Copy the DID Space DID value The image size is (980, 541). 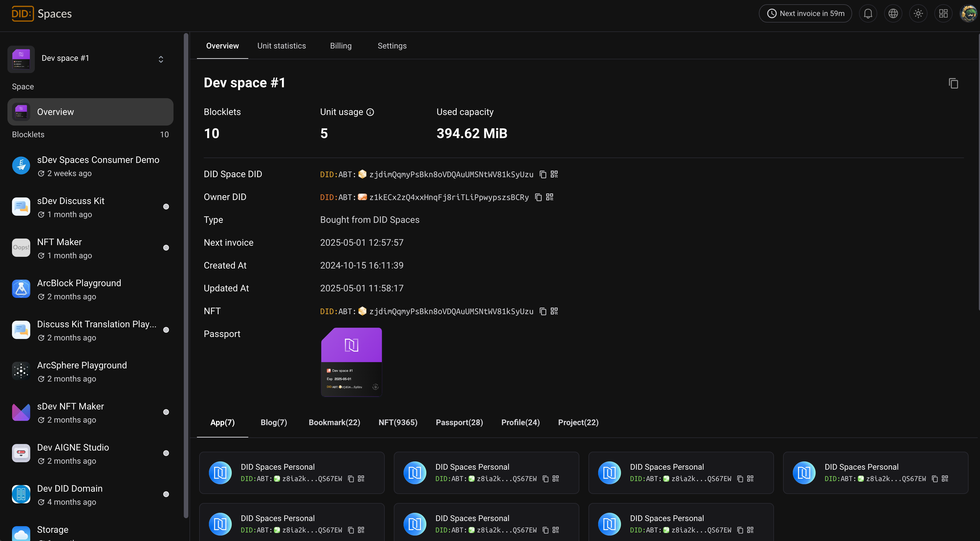543,174
